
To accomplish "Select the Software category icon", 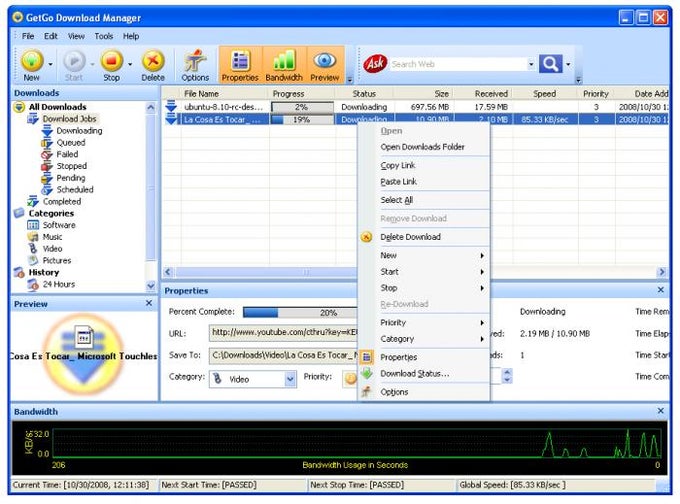I will coord(33,225).
